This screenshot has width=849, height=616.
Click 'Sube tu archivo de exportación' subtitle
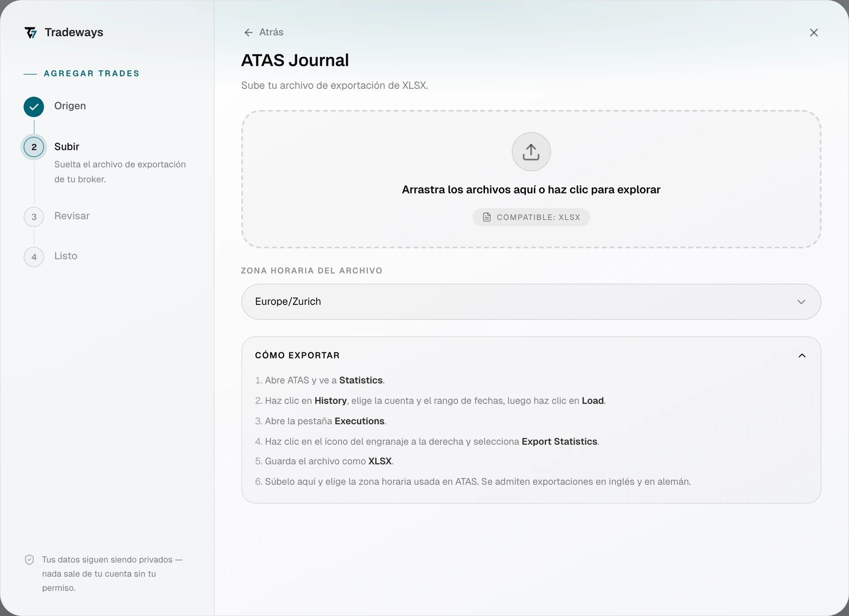[x=335, y=85]
